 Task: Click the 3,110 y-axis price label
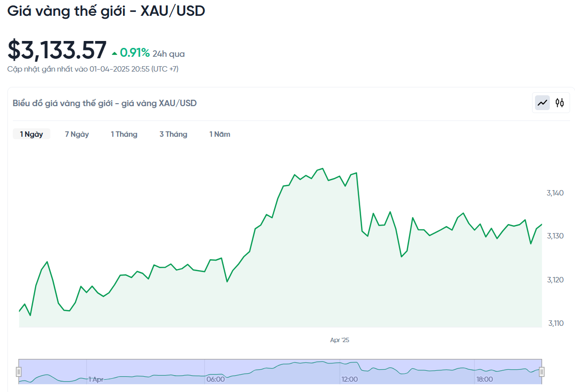pyautogui.click(x=555, y=323)
